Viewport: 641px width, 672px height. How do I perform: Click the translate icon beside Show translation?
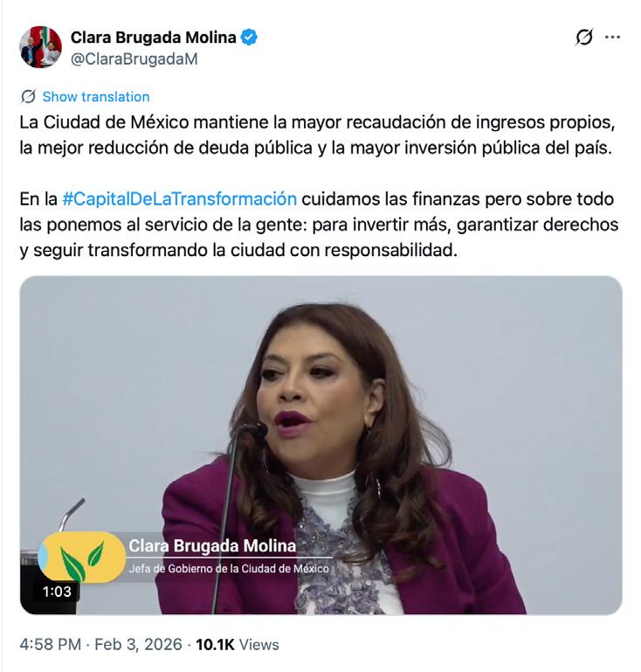[x=28, y=97]
